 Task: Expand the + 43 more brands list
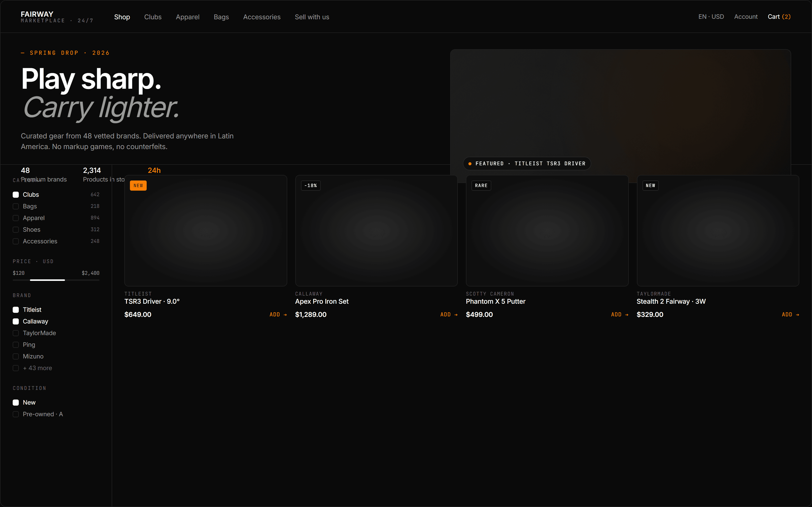pos(37,368)
